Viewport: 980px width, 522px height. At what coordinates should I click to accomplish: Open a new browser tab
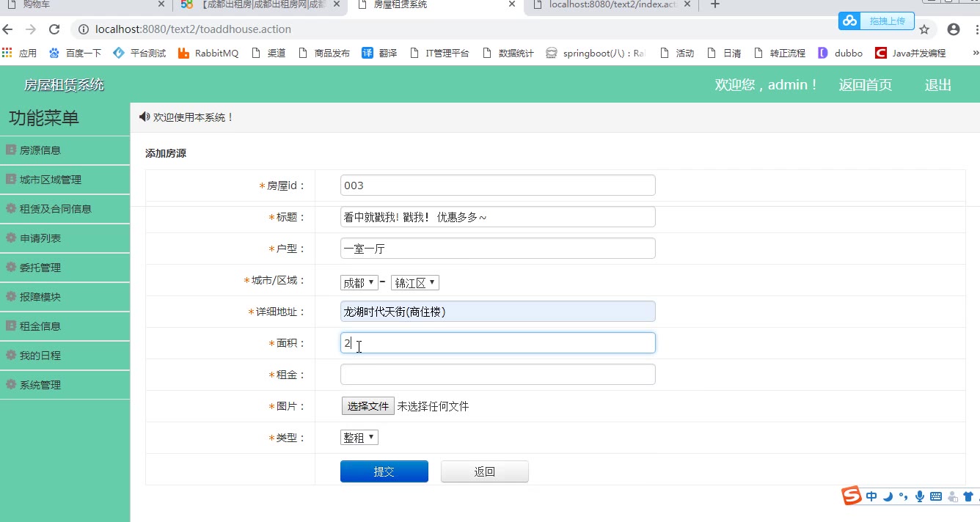pos(715,5)
